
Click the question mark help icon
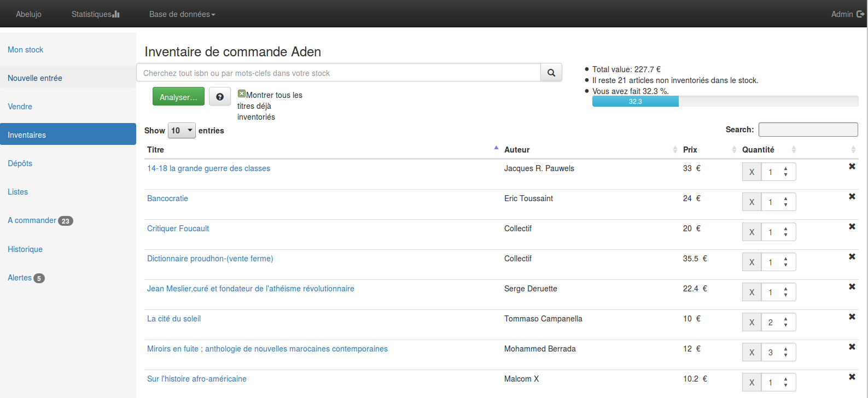(x=220, y=97)
